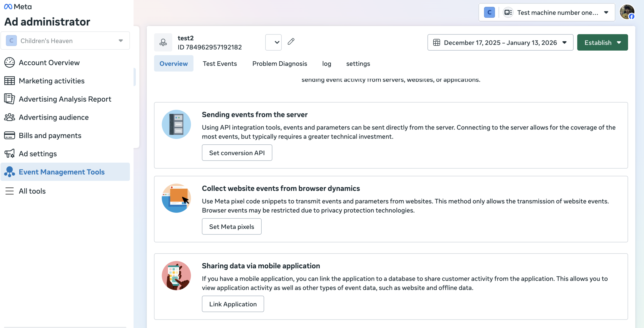Viewport: 644px width, 328px height.
Task: Click the Set Meta pixels button
Action: click(231, 226)
